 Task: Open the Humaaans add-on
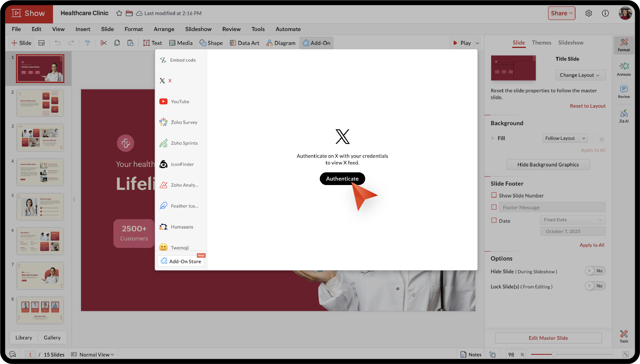pyautogui.click(x=176, y=227)
